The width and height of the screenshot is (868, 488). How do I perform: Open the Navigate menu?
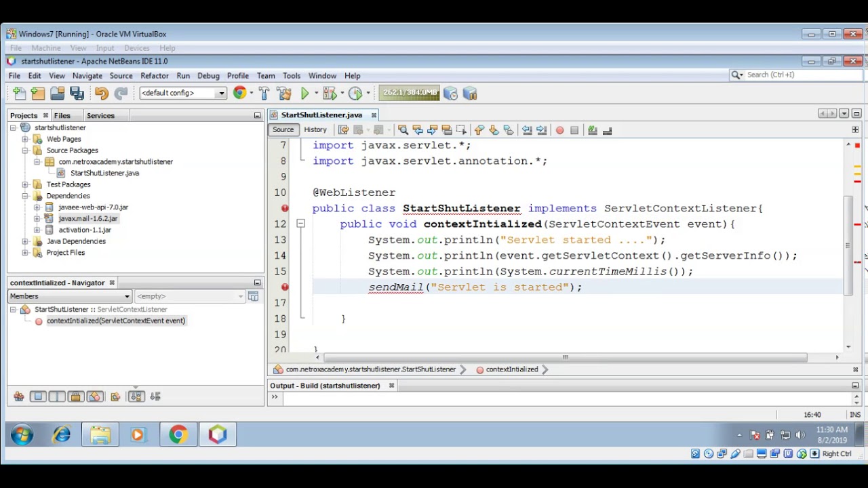(x=87, y=76)
